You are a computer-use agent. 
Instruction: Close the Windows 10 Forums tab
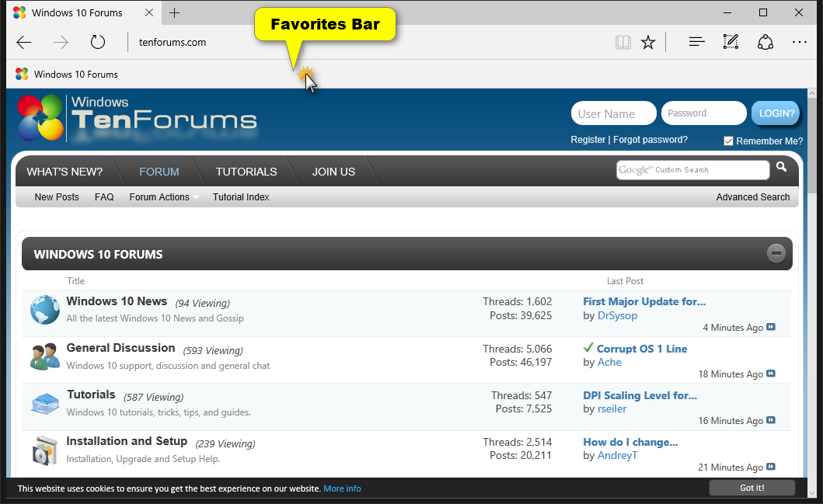pyautogui.click(x=149, y=12)
